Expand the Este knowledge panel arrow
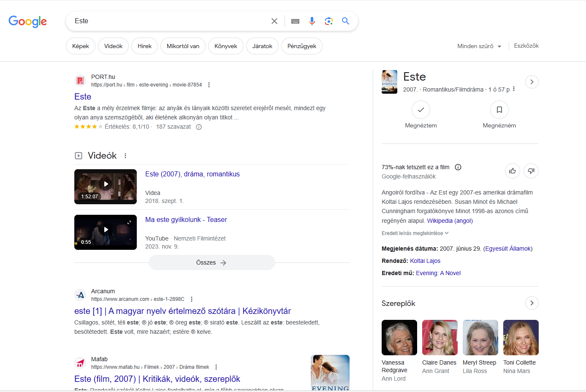The image size is (586, 392). [x=532, y=82]
